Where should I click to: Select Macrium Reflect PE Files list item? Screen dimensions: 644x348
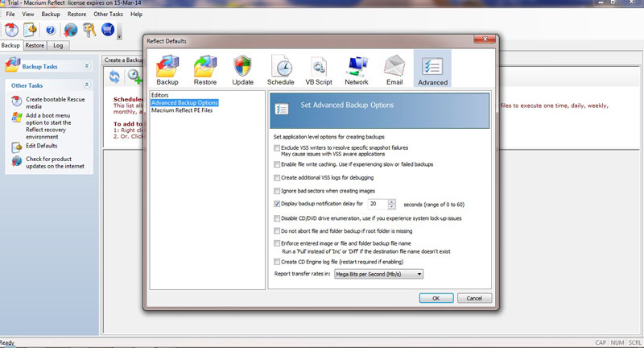(182, 110)
